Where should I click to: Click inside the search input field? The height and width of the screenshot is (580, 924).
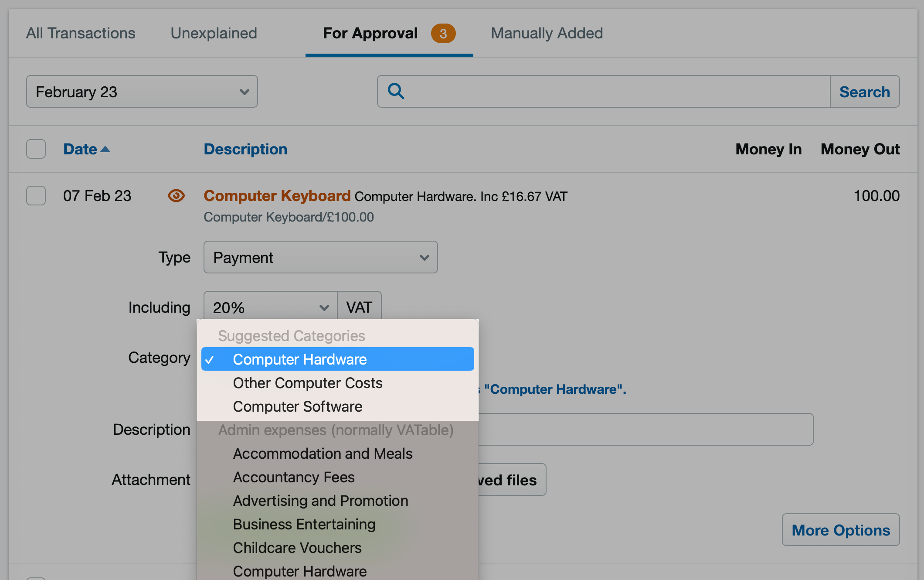(604, 92)
